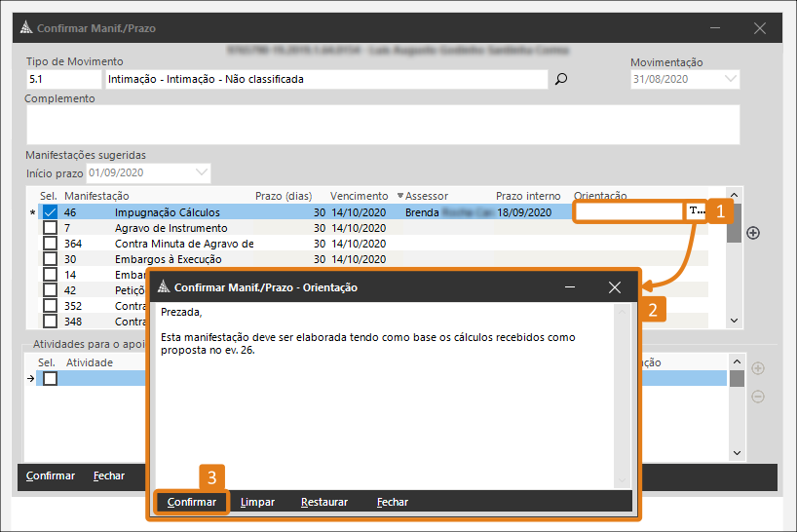This screenshot has height=532, width=797.
Task: Click the T... orientation editor button
Action: (x=696, y=211)
